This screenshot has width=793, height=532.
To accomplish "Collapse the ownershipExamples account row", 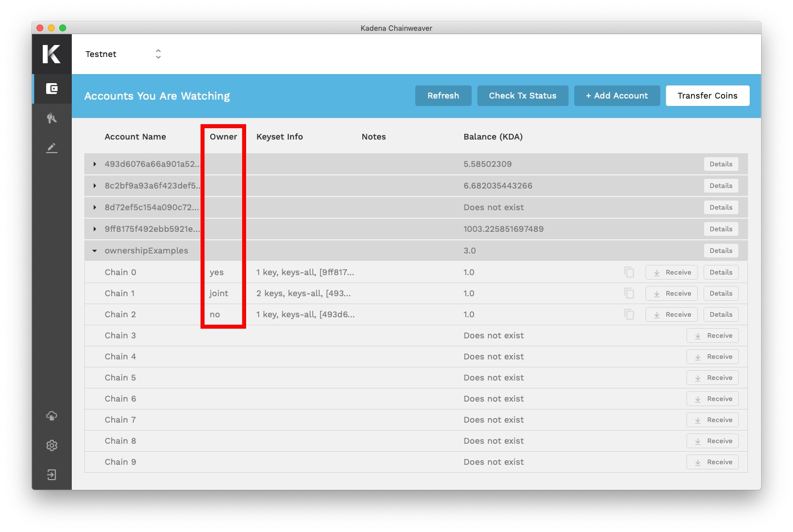I will (x=95, y=251).
